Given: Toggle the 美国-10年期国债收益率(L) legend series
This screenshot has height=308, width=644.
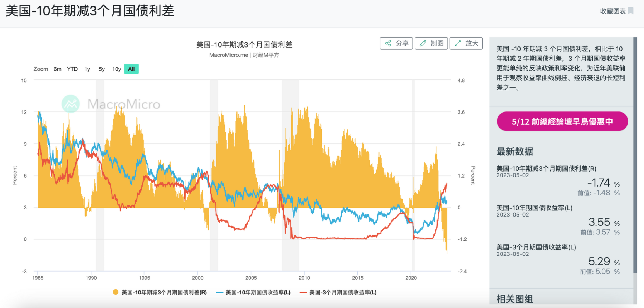Looking at the screenshot, I should (254, 292).
